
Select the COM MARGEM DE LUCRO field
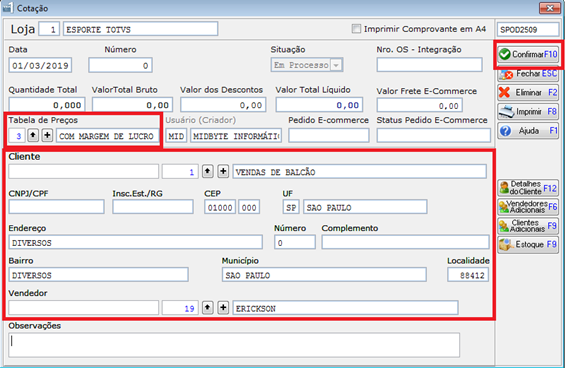(108, 136)
